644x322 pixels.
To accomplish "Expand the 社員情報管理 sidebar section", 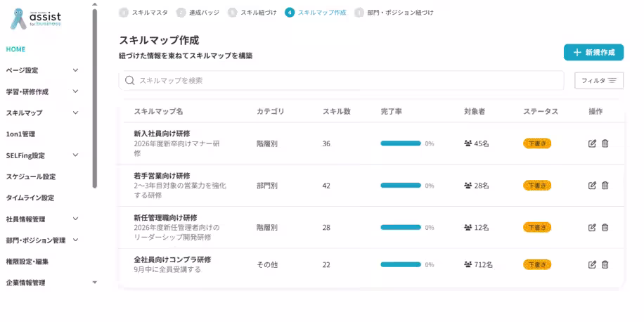I will [x=75, y=219].
